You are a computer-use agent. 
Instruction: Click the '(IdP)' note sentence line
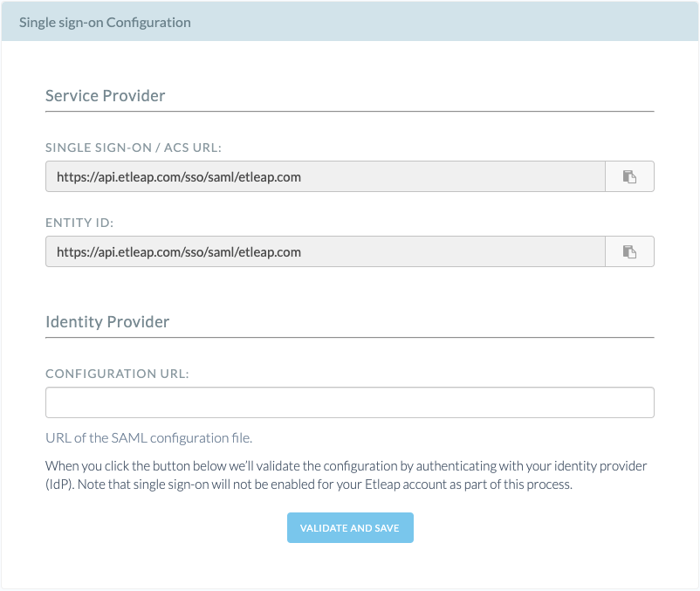coord(309,484)
